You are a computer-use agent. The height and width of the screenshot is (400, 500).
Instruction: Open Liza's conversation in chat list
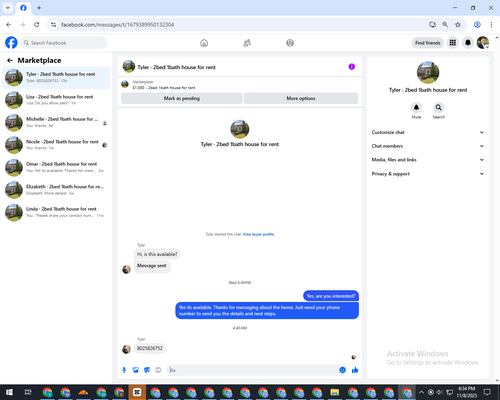tap(56, 100)
